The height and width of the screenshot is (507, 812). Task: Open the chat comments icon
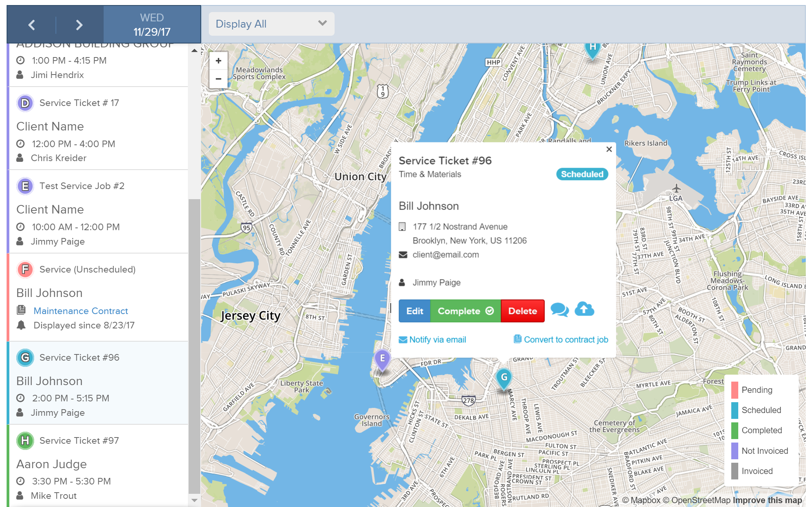560,310
